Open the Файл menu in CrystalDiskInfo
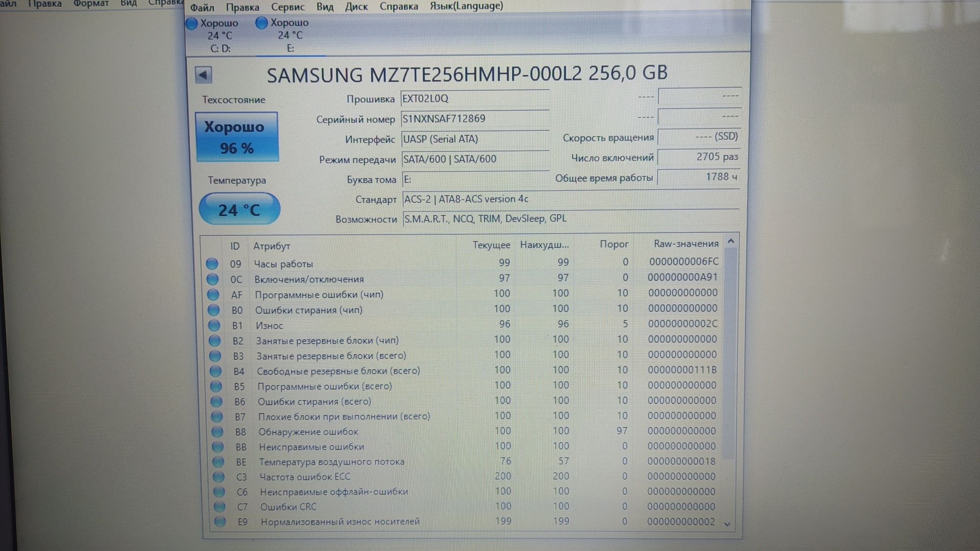The image size is (980, 551). pyautogui.click(x=202, y=7)
